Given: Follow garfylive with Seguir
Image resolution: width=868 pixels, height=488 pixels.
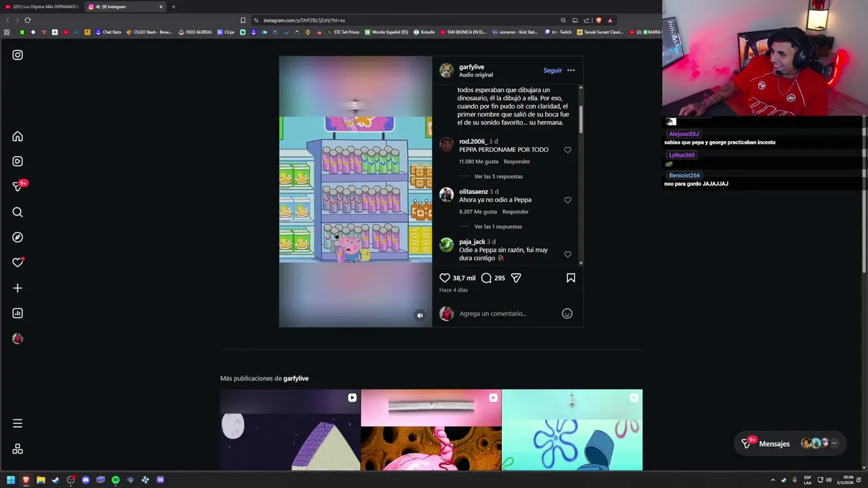Looking at the screenshot, I should point(553,70).
